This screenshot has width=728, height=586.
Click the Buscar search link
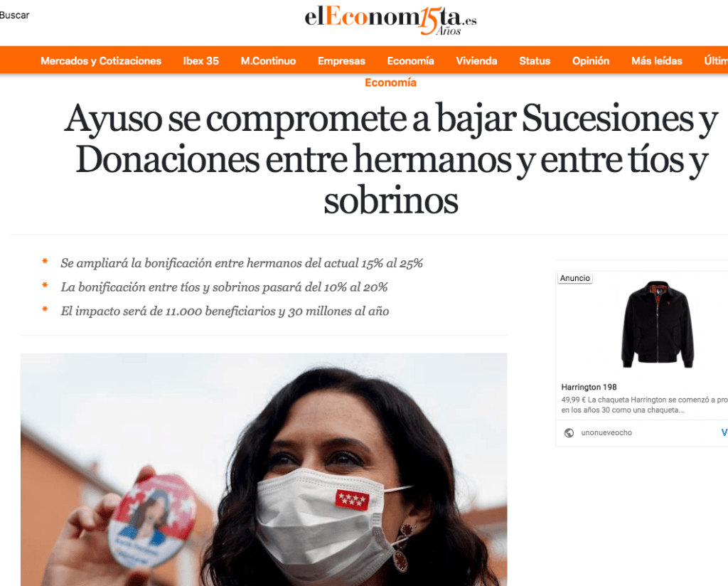[x=14, y=16]
